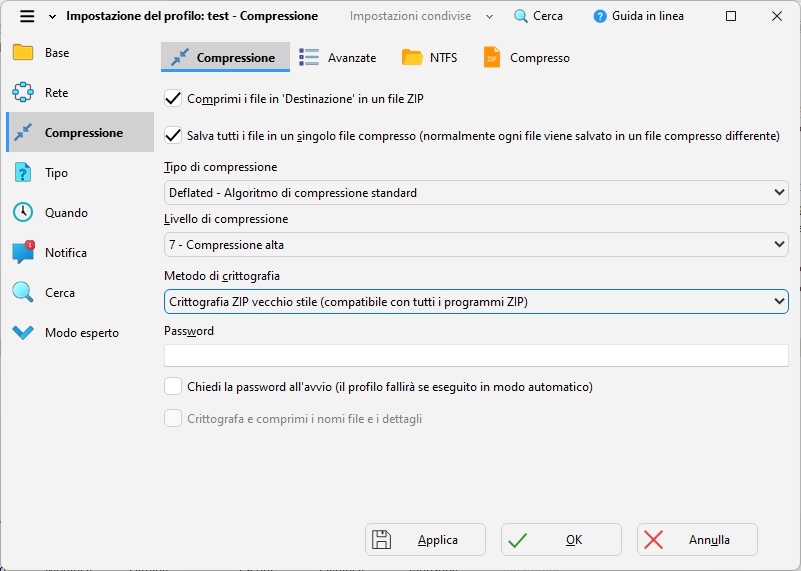This screenshot has height=571, width=801.
Task: Click the Applica button
Action: pyautogui.click(x=425, y=539)
